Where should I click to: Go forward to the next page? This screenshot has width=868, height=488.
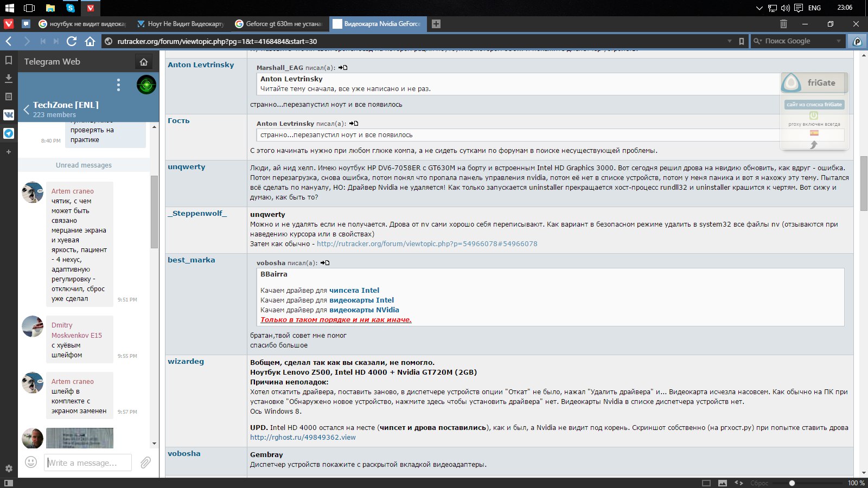click(27, 41)
